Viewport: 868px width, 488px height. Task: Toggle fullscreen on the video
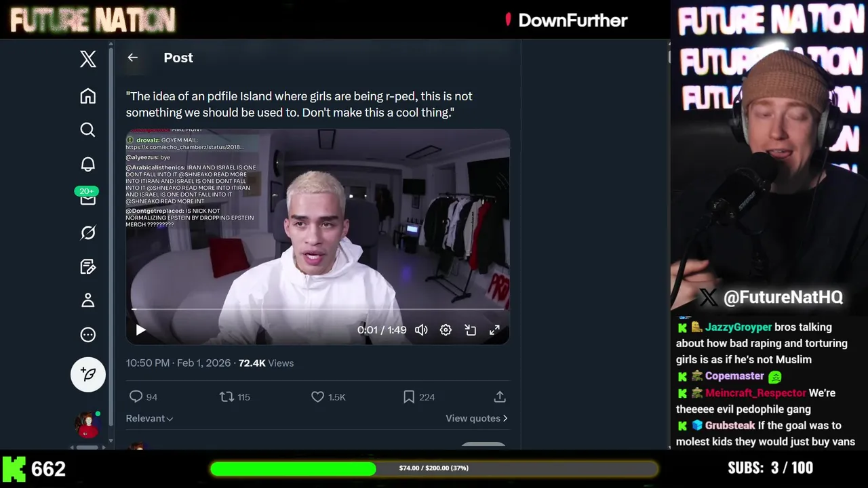[x=494, y=330]
